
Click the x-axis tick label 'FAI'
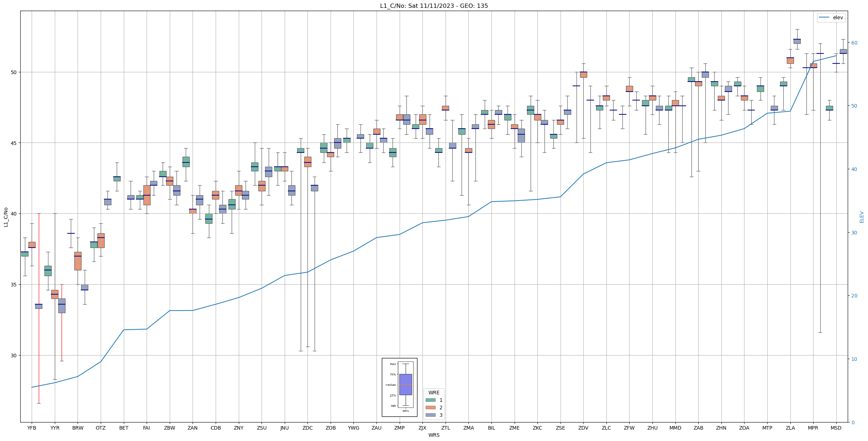(x=147, y=428)
